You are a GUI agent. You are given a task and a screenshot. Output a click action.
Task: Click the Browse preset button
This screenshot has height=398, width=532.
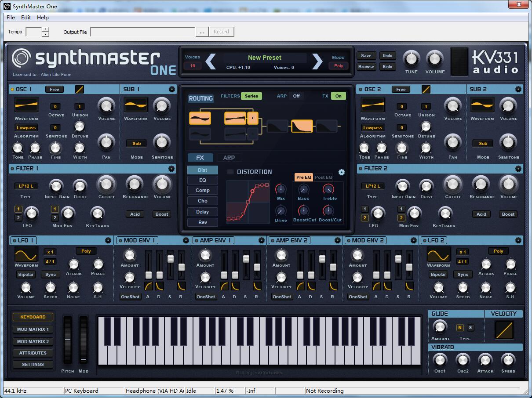(x=367, y=66)
